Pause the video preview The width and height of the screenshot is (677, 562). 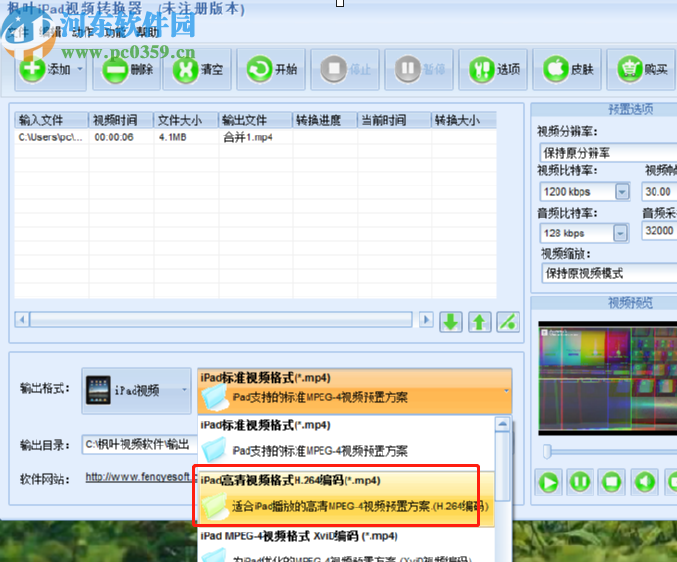[580, 482]
